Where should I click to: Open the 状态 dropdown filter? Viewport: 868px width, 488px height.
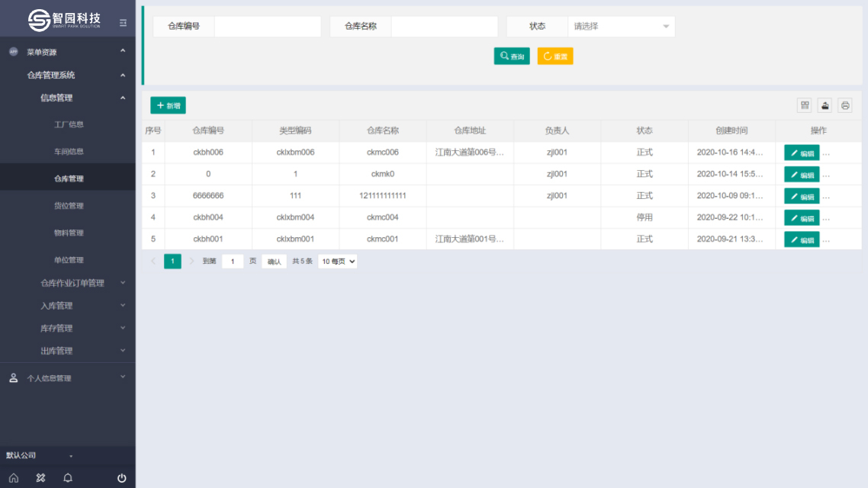pyautogui.click(x=621, y=27)
